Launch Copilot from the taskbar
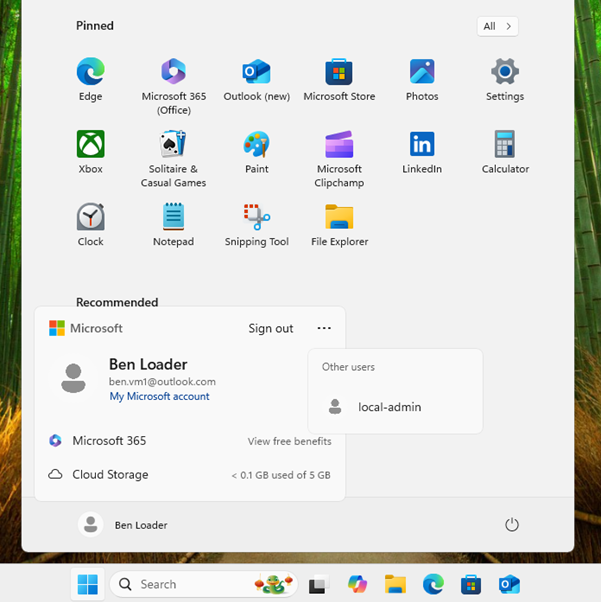The image size is (601, 602). pos(357,584)
